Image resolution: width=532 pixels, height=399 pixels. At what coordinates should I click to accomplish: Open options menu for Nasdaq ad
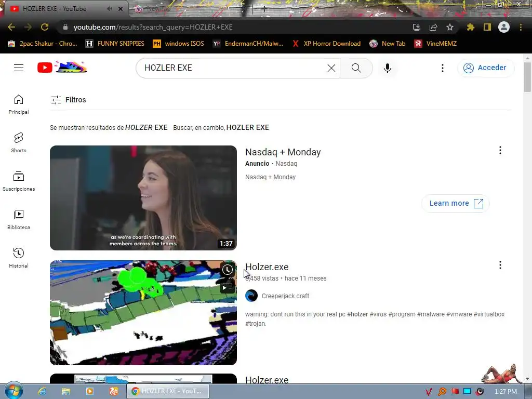pos(500,150)
